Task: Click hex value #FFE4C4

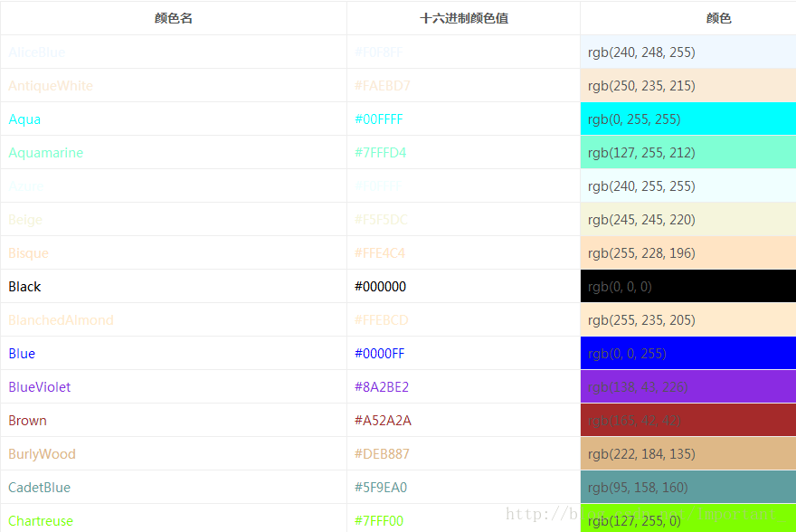Action: coord(380,253)
